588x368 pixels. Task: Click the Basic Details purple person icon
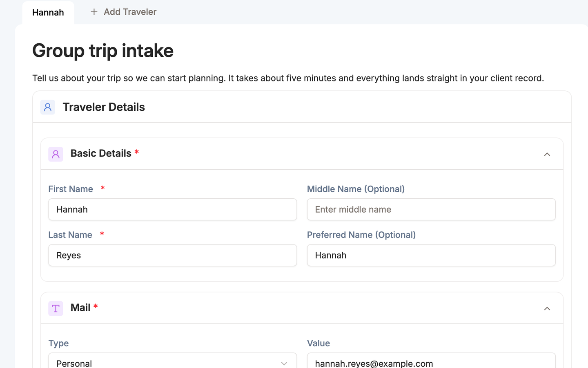tap(56, 154)
